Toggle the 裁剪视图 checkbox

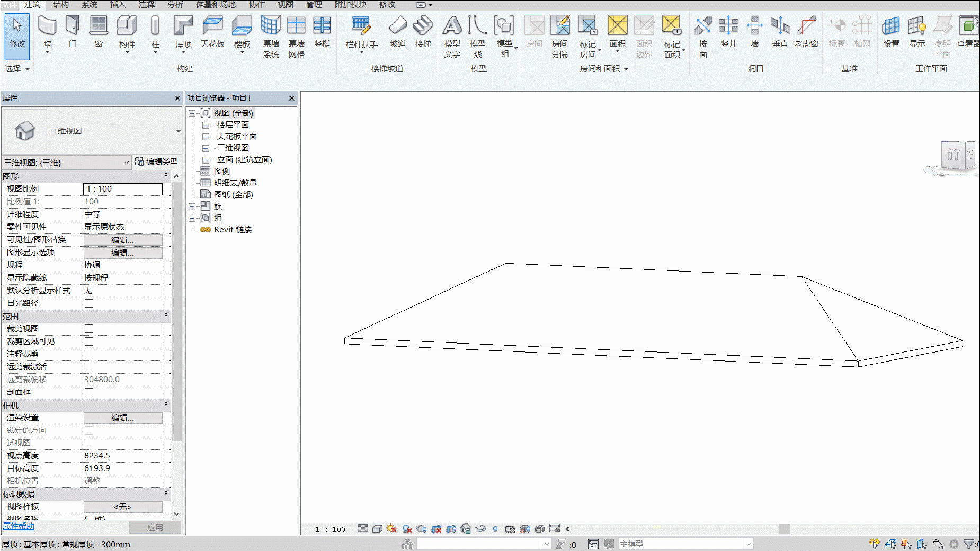tap(89, 329)
